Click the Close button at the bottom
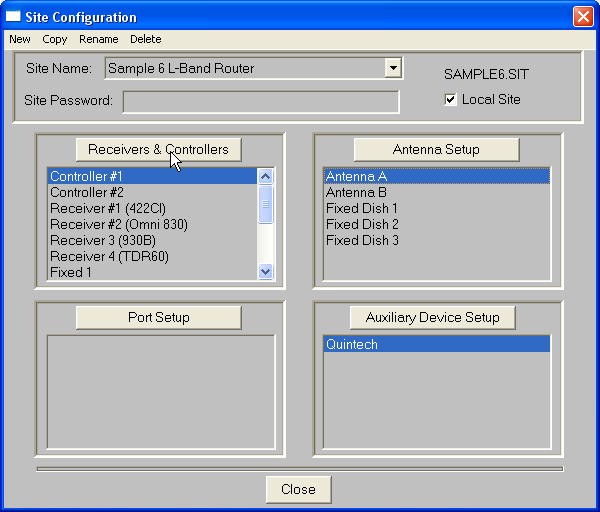Viewport: 600px width, 512px height. 298,489
